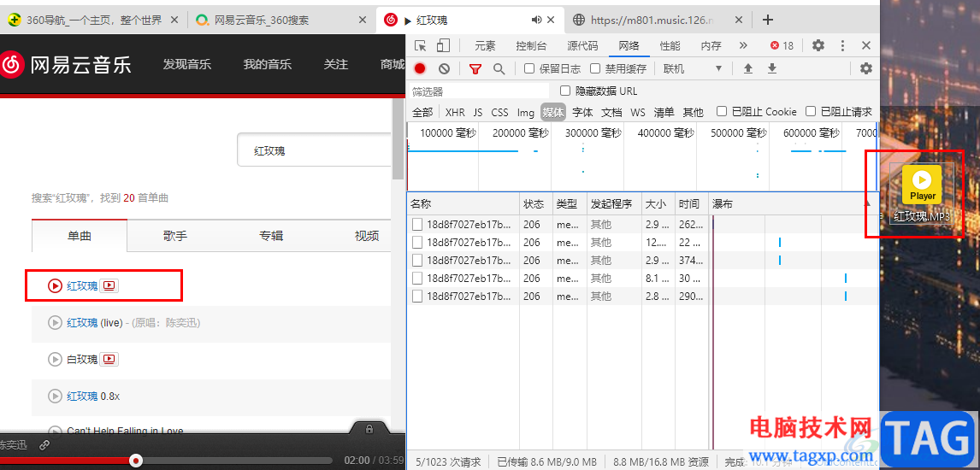This screenshot has height=470, width=980.
Task: Open DevTools settings gear icon
Action: 818,45
